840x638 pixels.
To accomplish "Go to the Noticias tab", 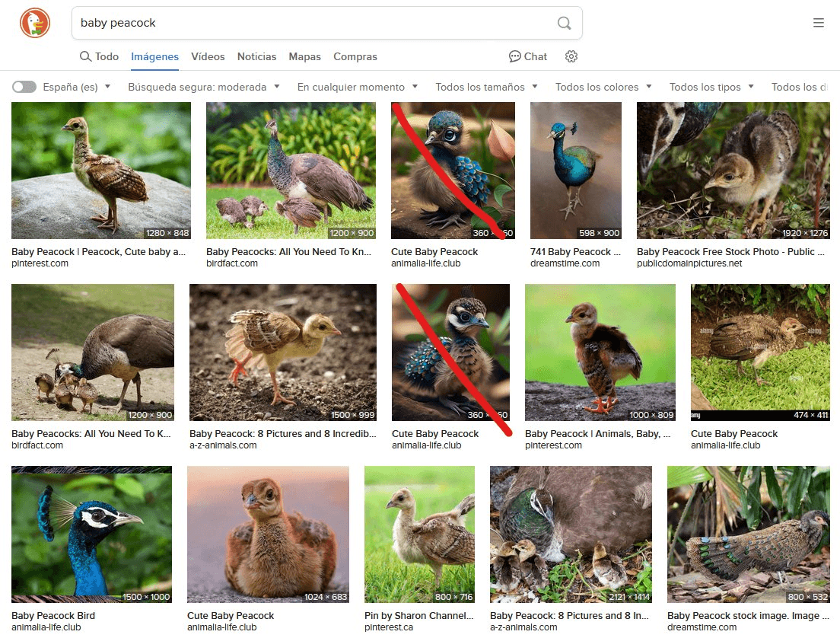I will point(256,56).
